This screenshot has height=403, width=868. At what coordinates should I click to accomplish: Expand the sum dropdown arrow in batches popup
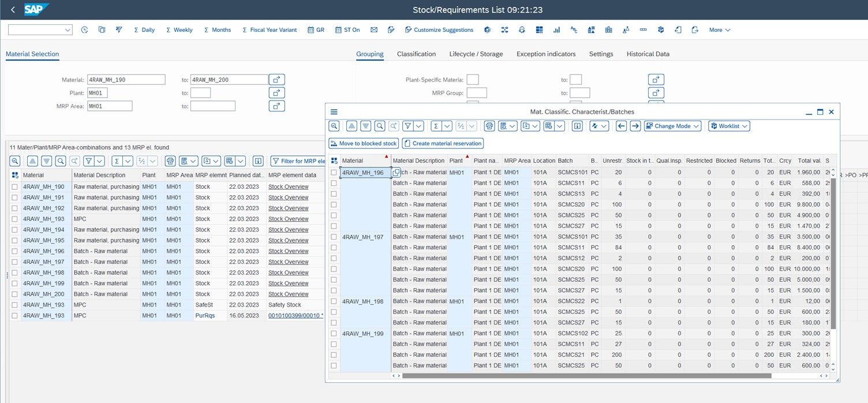click(446, 126)
